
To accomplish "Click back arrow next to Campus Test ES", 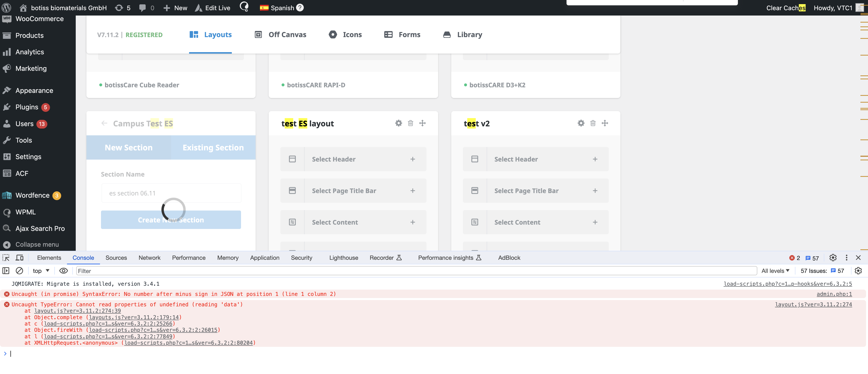I will point(104,123).
